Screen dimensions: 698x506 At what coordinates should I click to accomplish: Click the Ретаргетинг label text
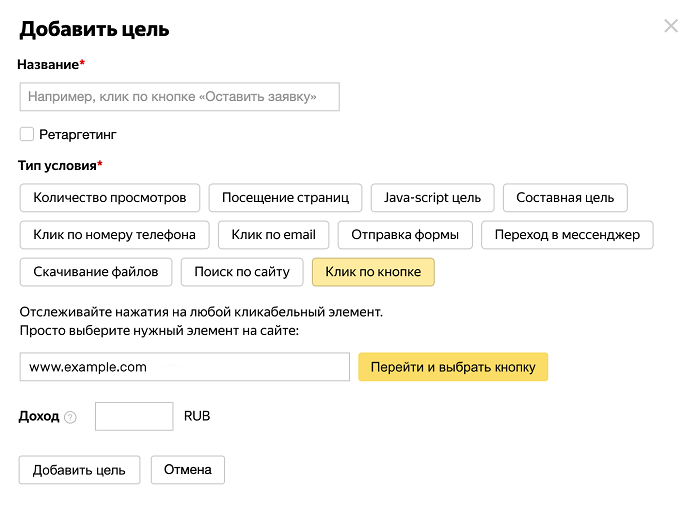point(78,134)
